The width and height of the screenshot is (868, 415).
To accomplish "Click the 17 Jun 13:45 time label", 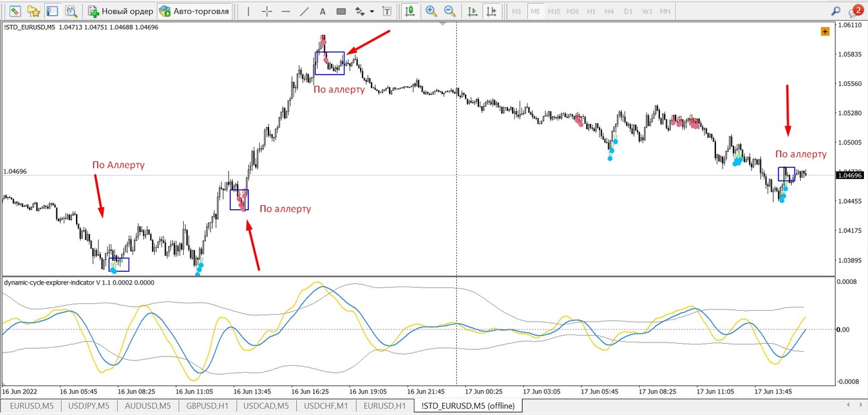I will pyautogui.click(x=774, y=391).
